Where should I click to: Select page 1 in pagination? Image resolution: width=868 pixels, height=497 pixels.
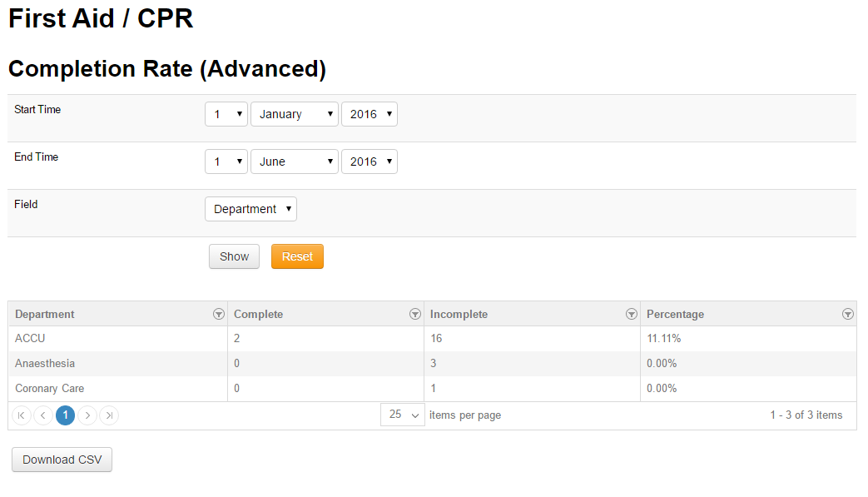pos(65,415)
